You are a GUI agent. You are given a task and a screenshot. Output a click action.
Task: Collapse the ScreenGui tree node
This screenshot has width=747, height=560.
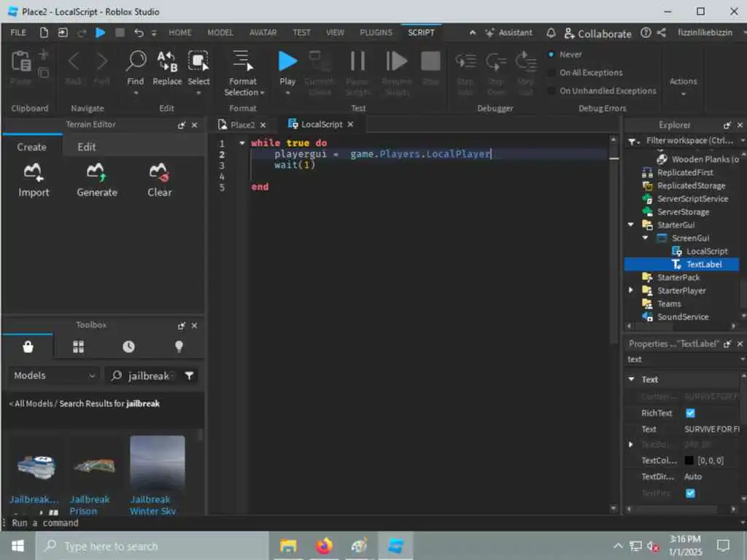[x=645, y=238]
